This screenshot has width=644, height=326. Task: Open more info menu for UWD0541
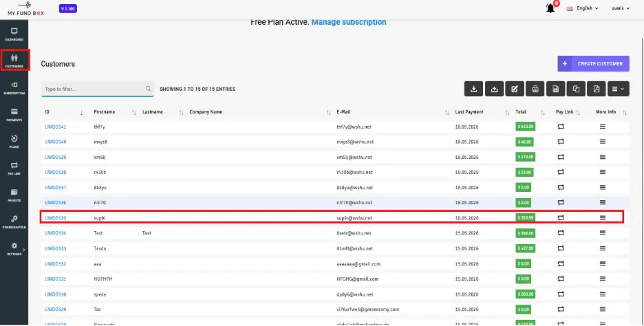coord(603,127)
